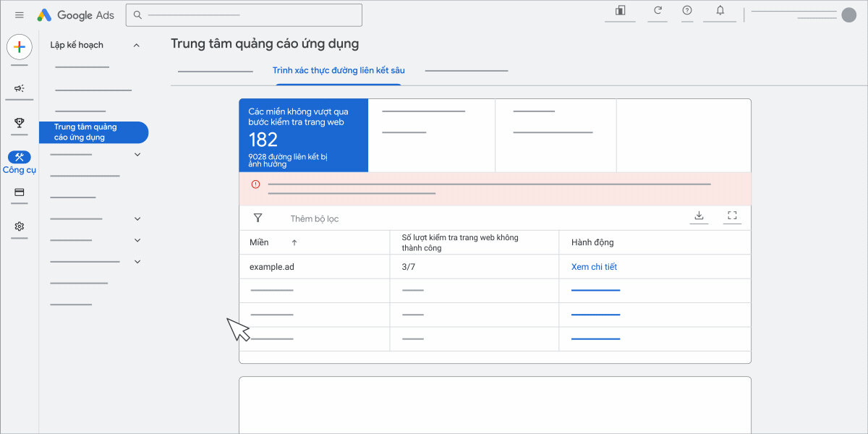
Task: Expand the bottom sidebar chevron item
Action: (137, 261)
